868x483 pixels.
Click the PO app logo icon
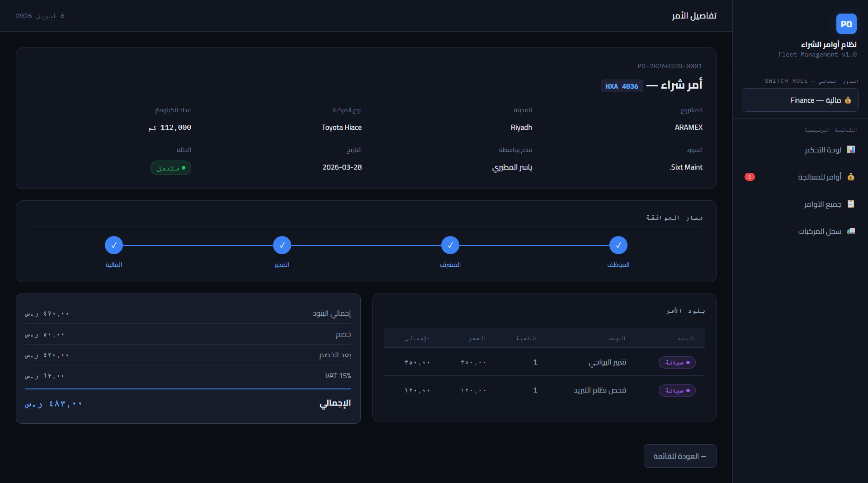point(846,24)
